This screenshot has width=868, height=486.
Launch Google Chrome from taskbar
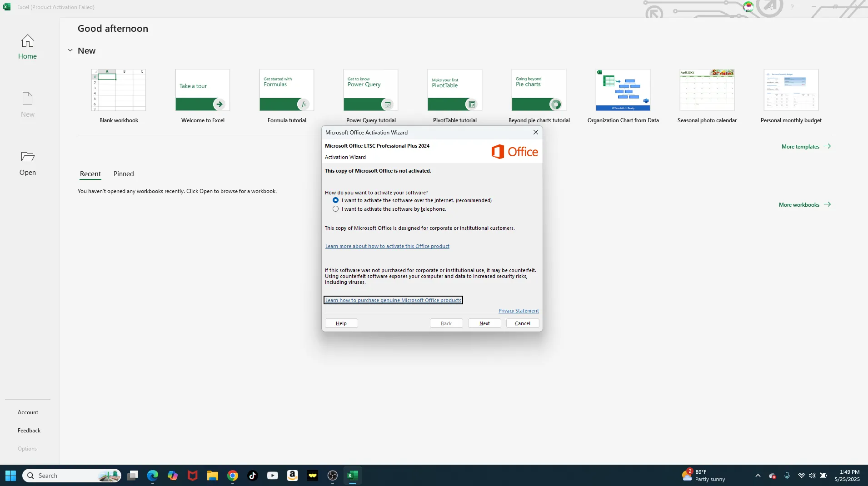pos(233,476)
